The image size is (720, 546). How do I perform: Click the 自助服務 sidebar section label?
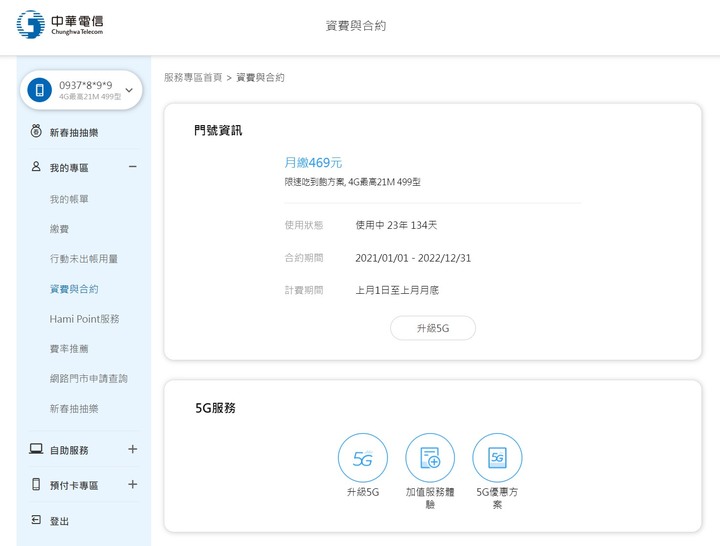69,450
